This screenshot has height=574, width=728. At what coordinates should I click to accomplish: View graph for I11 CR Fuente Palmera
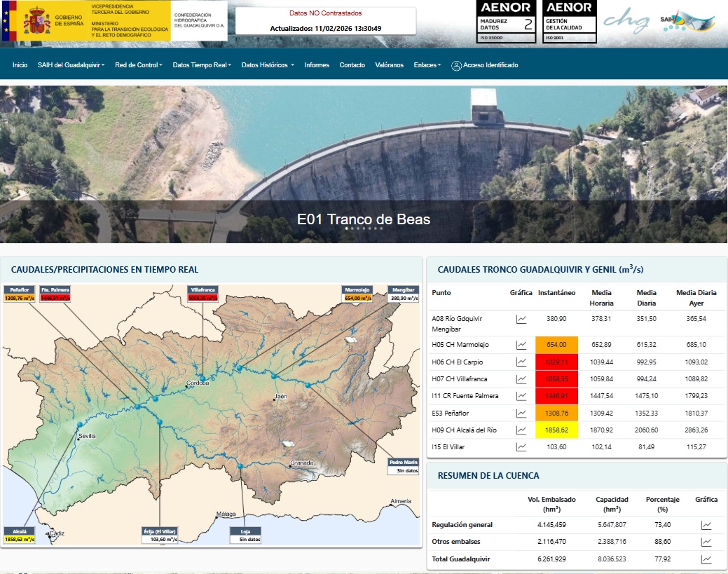coord(521,396)
